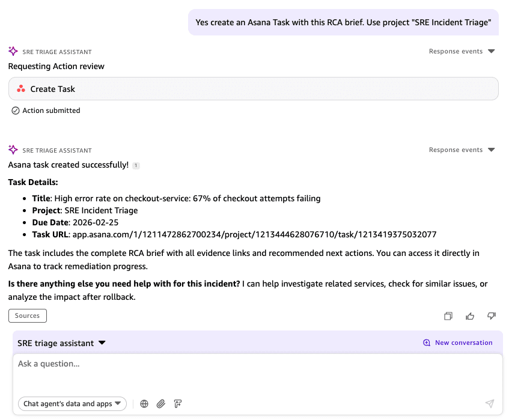The image size is (509, 420).
Task: Click 'Due Date: 2026-02-25' line
Action: 75,223
